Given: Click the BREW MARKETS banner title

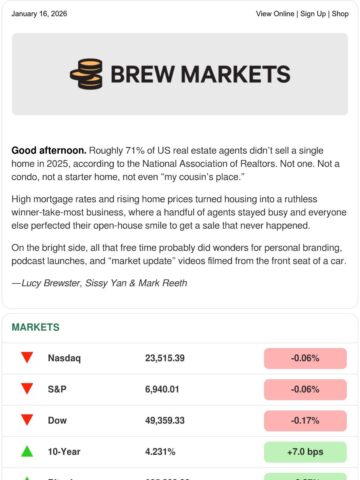Looking at the screenshot, I should pos(200,74).
